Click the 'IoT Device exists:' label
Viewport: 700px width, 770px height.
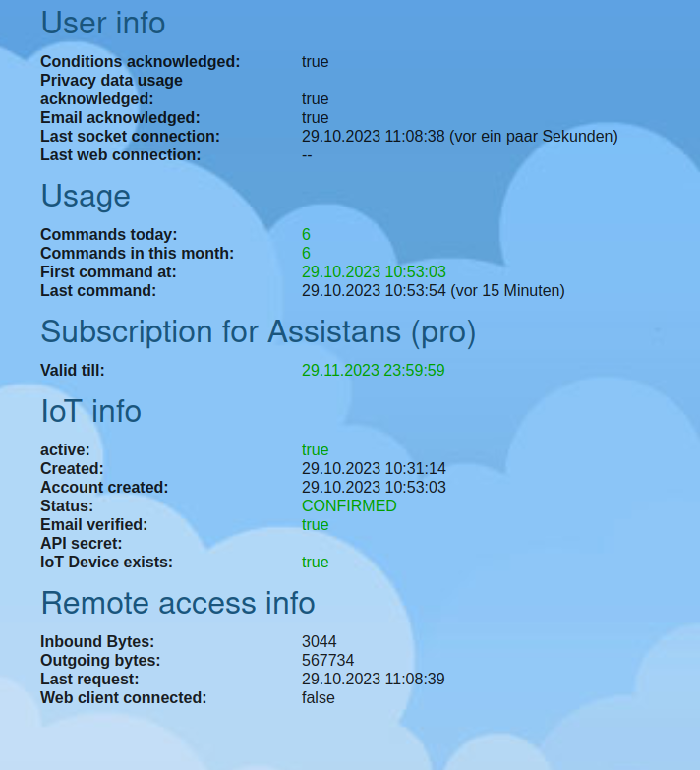107,563
